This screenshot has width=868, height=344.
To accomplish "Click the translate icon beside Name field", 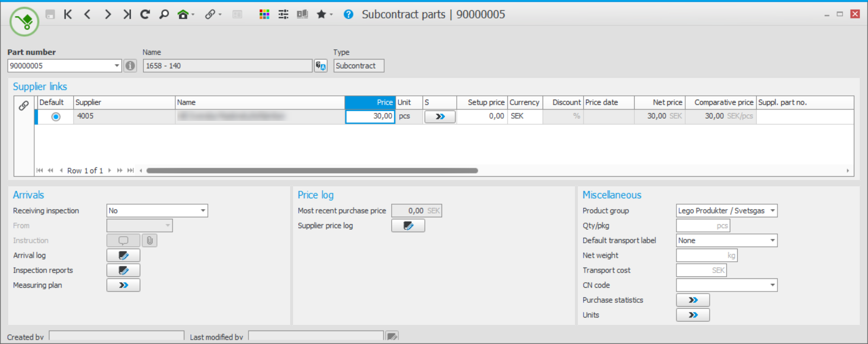I will click(321, 66).
